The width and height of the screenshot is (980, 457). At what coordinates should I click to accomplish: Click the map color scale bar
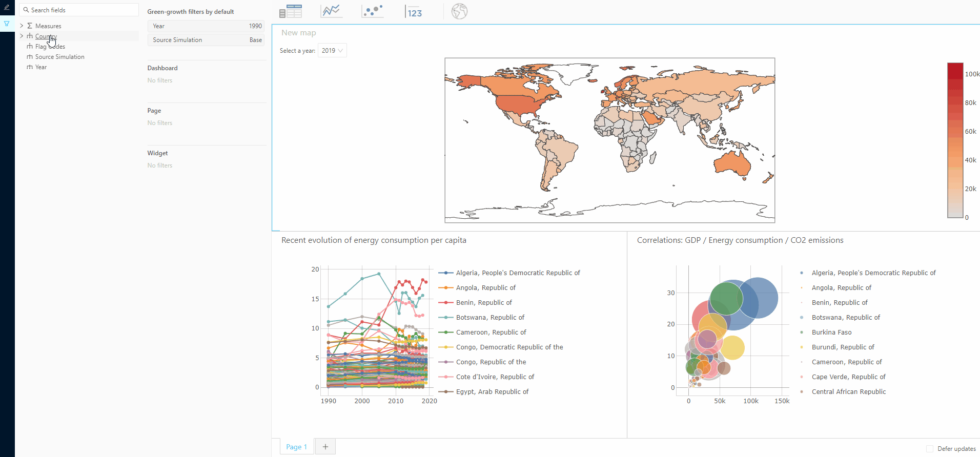(x=955, y=140)
